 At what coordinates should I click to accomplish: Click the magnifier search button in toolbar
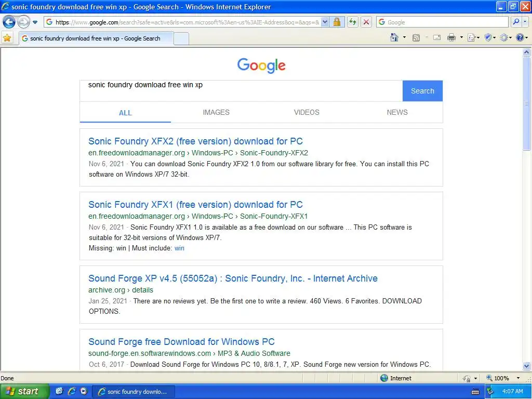pos(516,22)
